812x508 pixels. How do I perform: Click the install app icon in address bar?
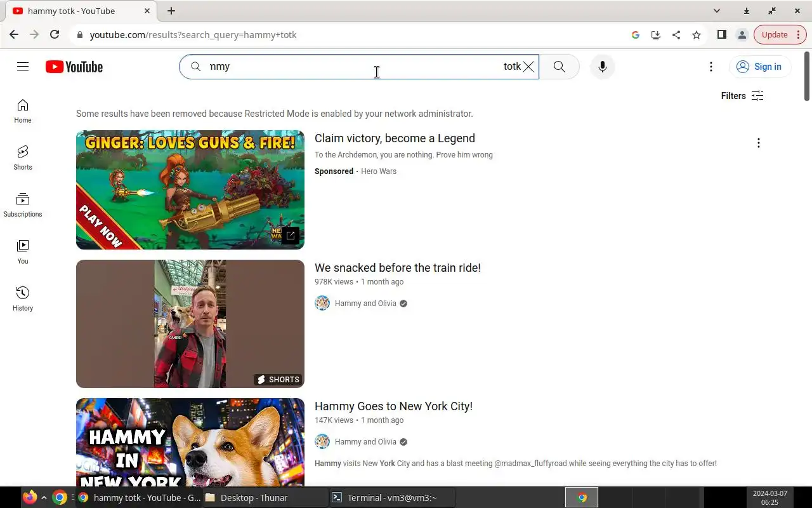tap(656, 35)
